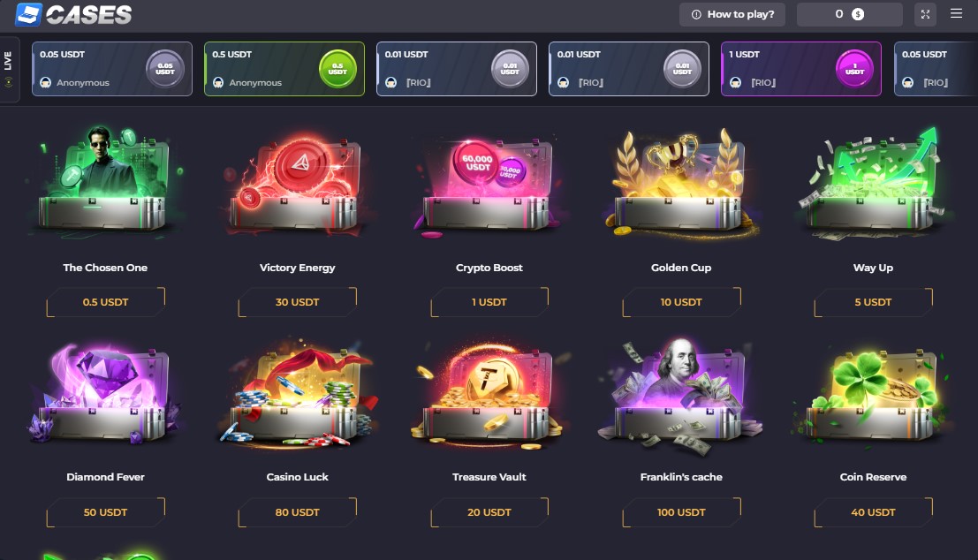Open the Casino Luck case title
The image size is (978, 560).
[298, 477]
